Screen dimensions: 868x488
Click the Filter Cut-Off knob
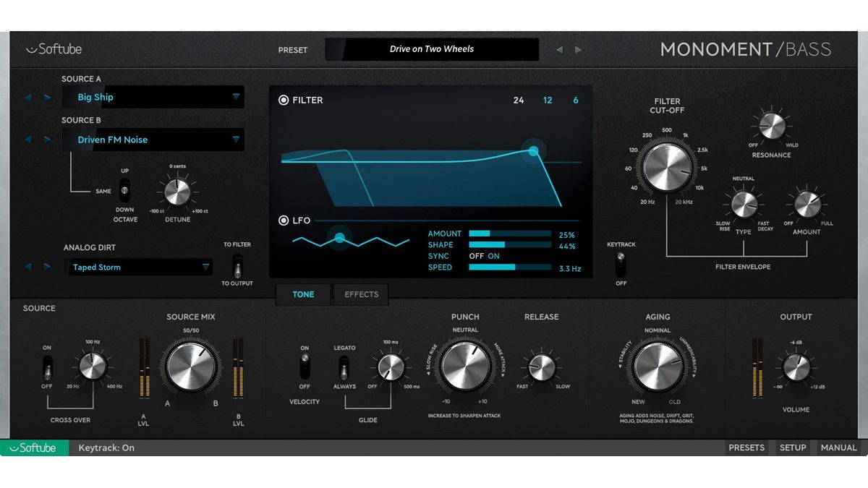[667, 166]
